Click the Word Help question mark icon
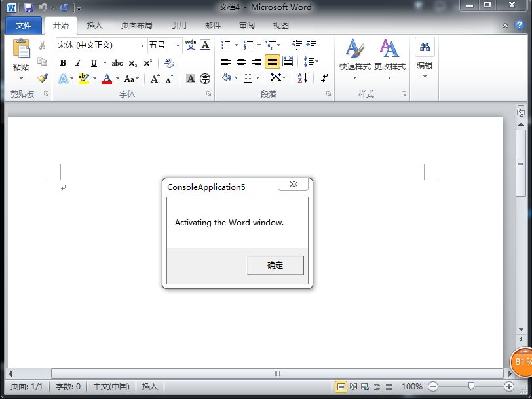 click(x=519, y=25)
